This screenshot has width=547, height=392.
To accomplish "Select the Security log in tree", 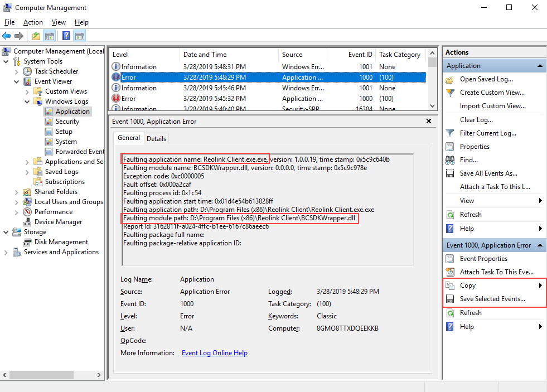I will tap(67, 122).
